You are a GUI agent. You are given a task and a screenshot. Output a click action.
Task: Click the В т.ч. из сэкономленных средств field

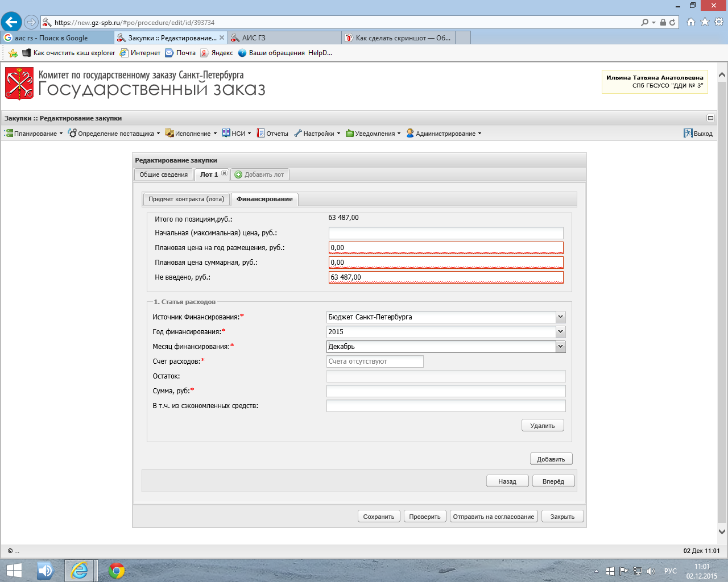click(446, 406)
